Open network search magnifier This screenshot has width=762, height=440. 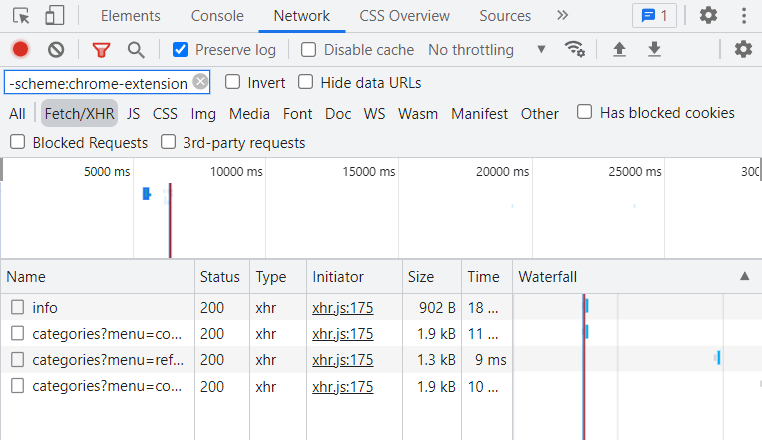point(136,50)
